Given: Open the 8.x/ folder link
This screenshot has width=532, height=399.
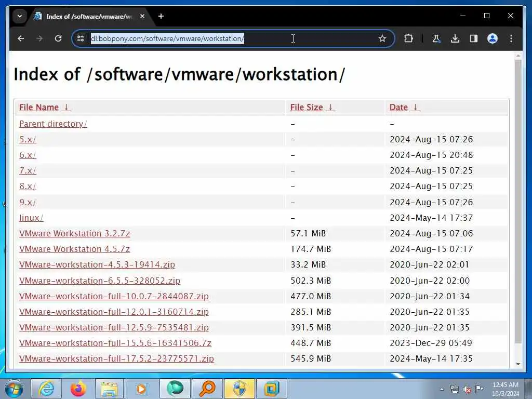Looking at the screenshot, I should coord(28,187).
